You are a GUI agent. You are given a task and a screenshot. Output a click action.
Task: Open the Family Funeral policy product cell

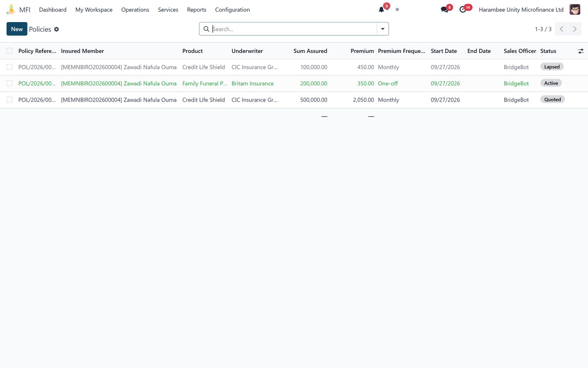pos(205,84)
